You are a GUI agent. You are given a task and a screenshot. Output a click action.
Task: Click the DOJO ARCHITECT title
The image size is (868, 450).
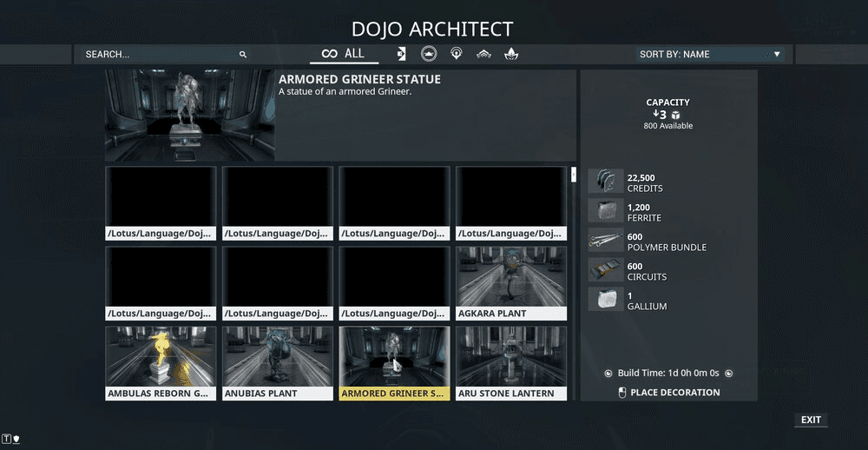point(432,29)
